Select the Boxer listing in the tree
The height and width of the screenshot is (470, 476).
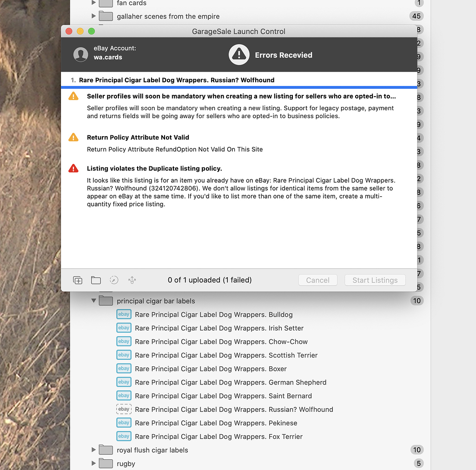(211, 369)
